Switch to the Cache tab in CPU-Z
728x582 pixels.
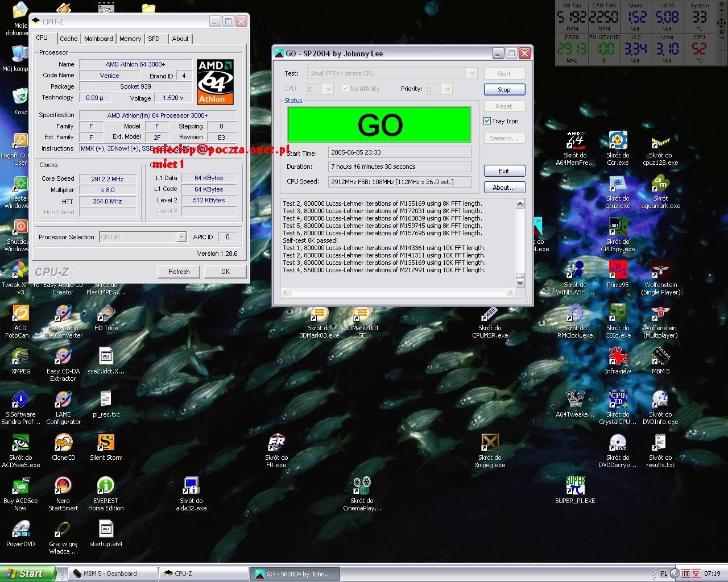click(68, 39)
